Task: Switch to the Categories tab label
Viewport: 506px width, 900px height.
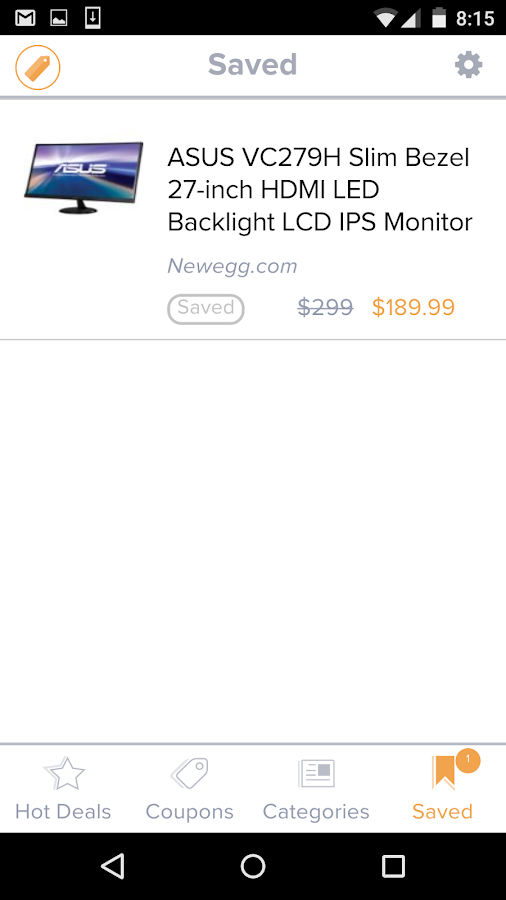Action: pos(316,812)
